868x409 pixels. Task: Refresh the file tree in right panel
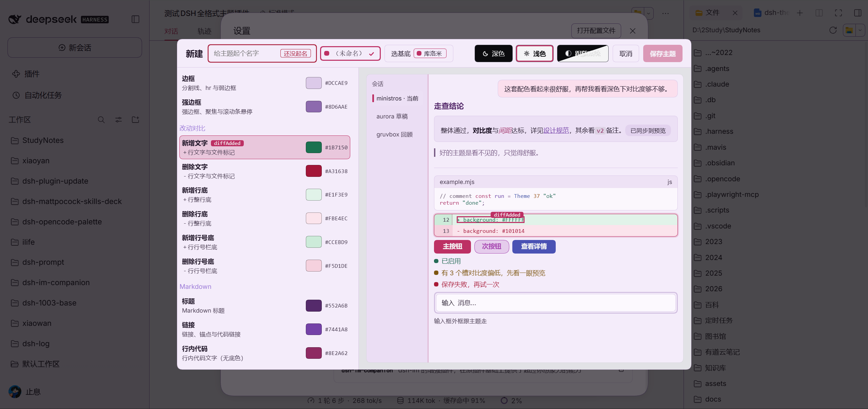833,30
